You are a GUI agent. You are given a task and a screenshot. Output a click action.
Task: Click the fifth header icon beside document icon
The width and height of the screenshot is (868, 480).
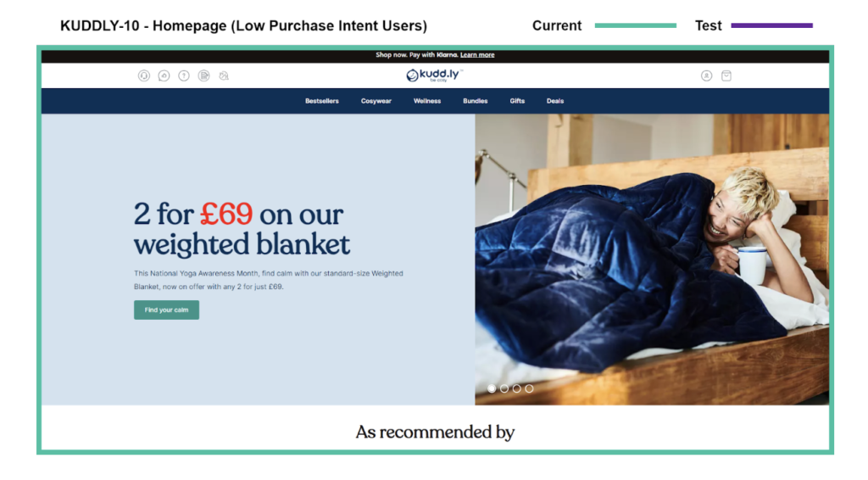(x=224, y=75)
